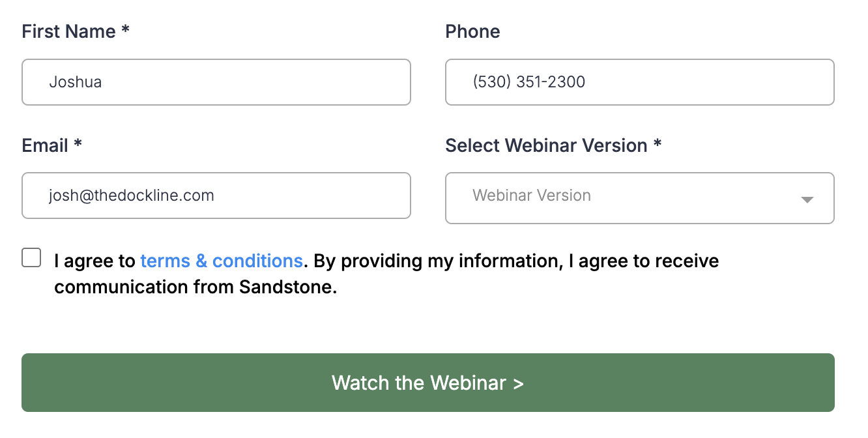Select the 'Webinar Version' placeholder text
This screenshot has height=438, width=868.
pos(532,196)
